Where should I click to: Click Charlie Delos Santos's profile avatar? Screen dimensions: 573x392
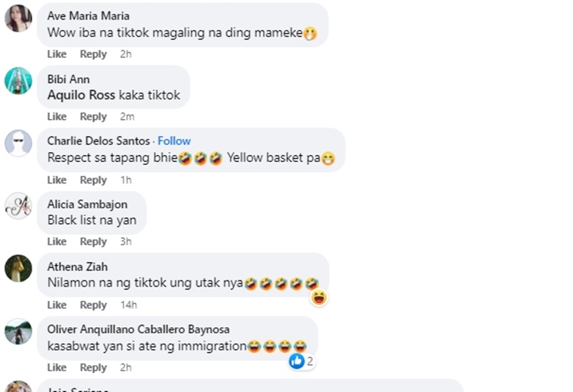(18, 143)
